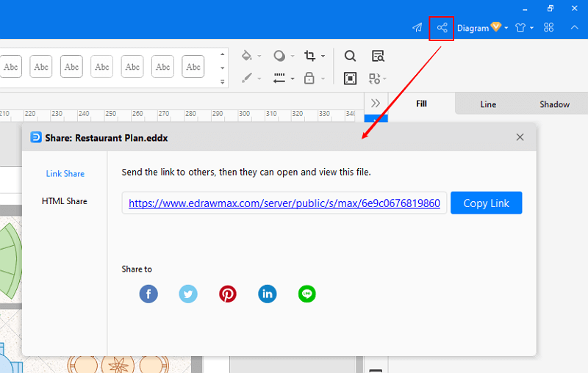Select HTML Share in dialog sidebar
The image size is (588, 373).
click(65, 201)
